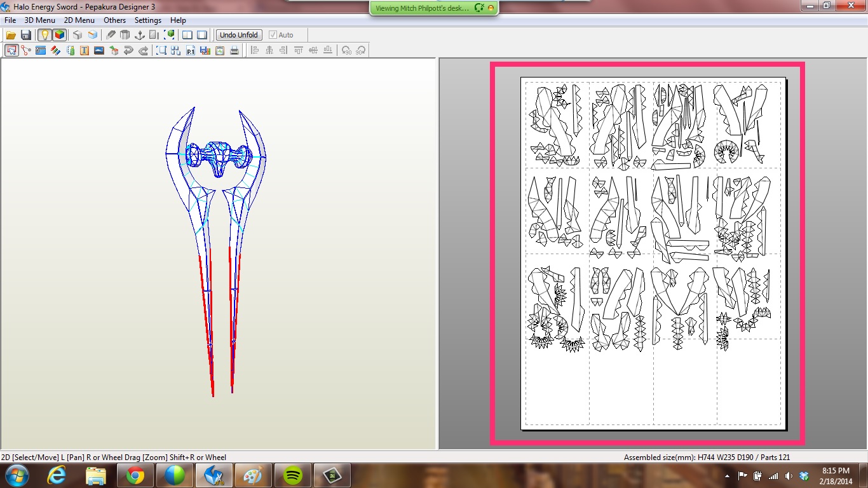The height and width of the screenshot is (488, 868).
Task: Show hidden system tray icons
Action: tap(727, 476)
